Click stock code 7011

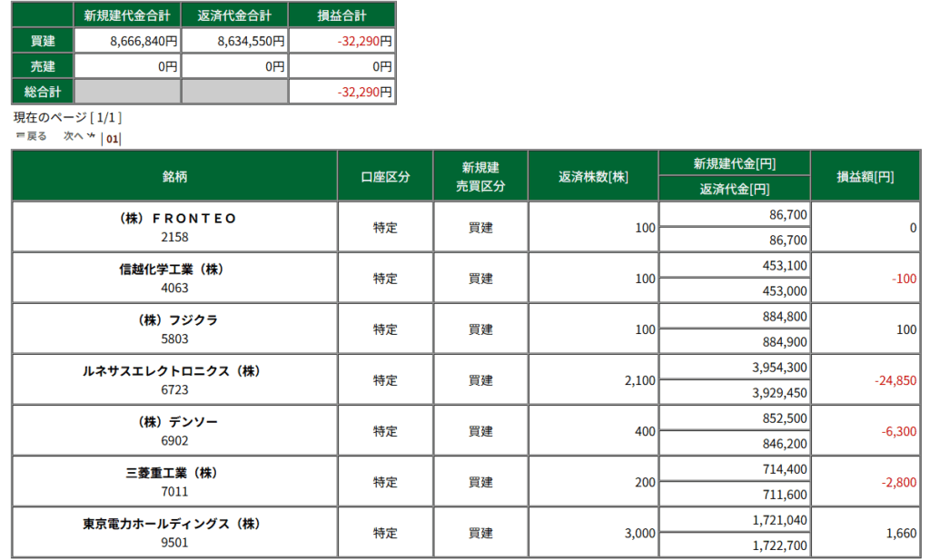pos(174,492)
